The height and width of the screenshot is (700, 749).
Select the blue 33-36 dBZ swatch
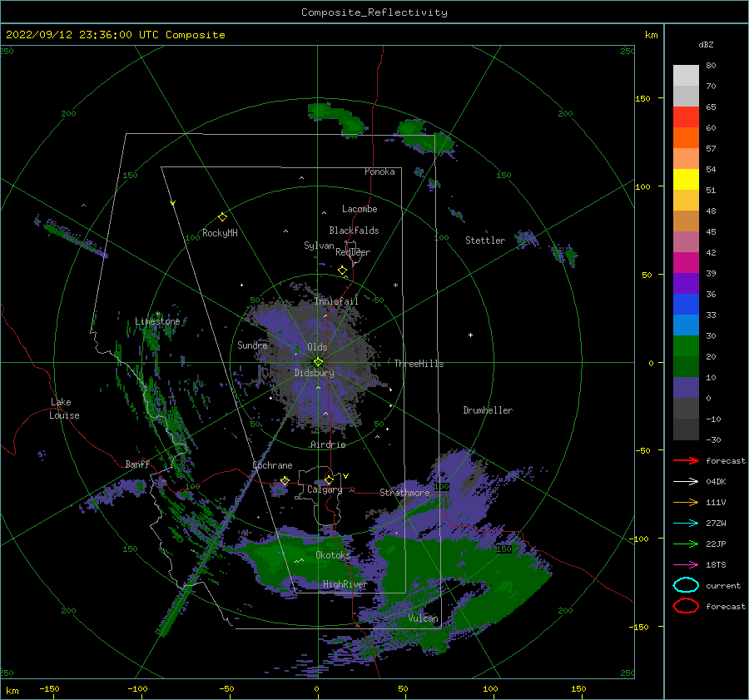pyautogui.click(x=686, y=304)
